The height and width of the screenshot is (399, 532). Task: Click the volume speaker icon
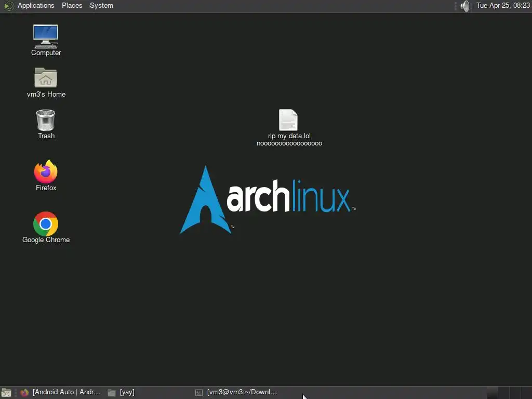click(466, 6)
